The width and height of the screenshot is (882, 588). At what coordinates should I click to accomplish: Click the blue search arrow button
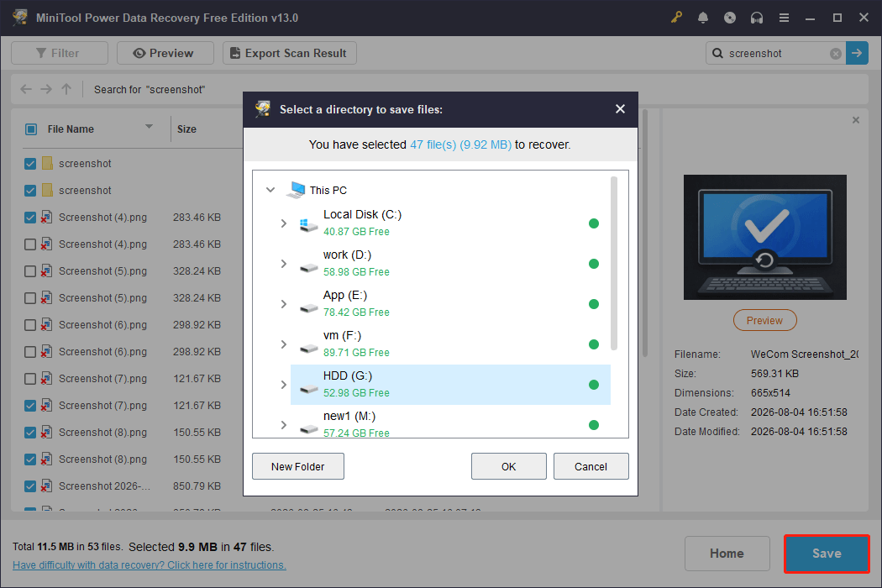click(858, 53)
